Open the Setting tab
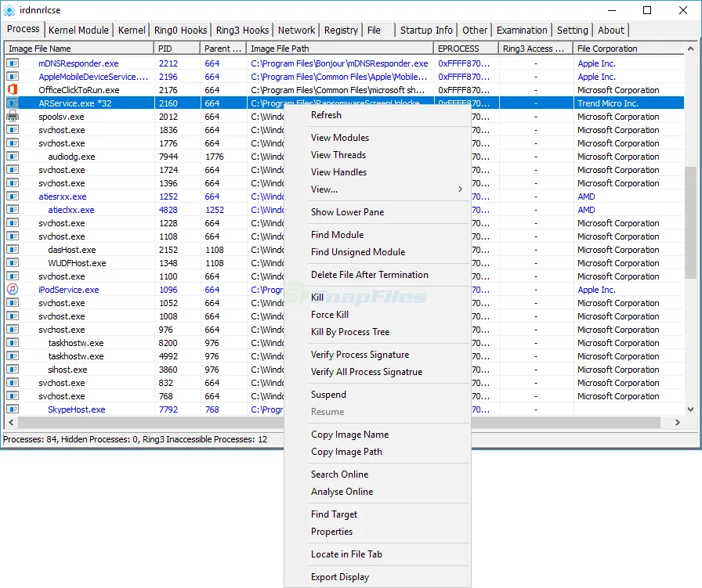702x588 pixels. pyautogui.click(x=572, y=30)
